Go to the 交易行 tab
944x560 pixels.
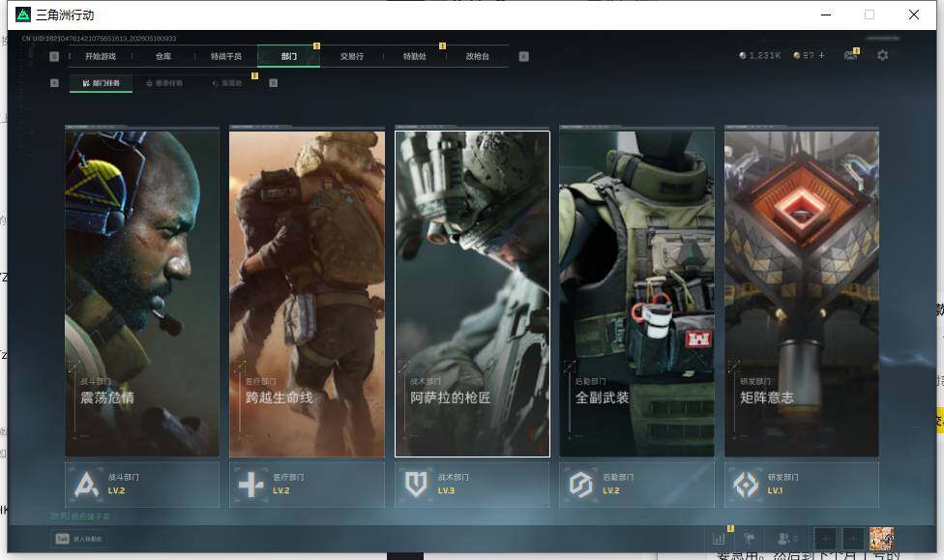coord(352,56)
